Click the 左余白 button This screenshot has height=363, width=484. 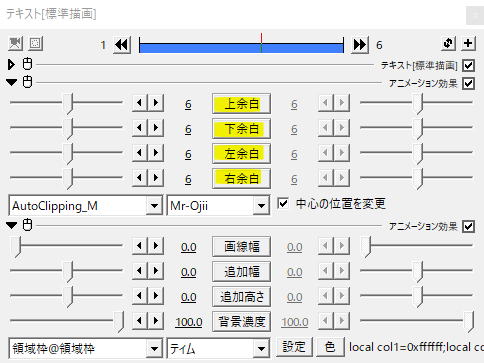coord(241,154)
